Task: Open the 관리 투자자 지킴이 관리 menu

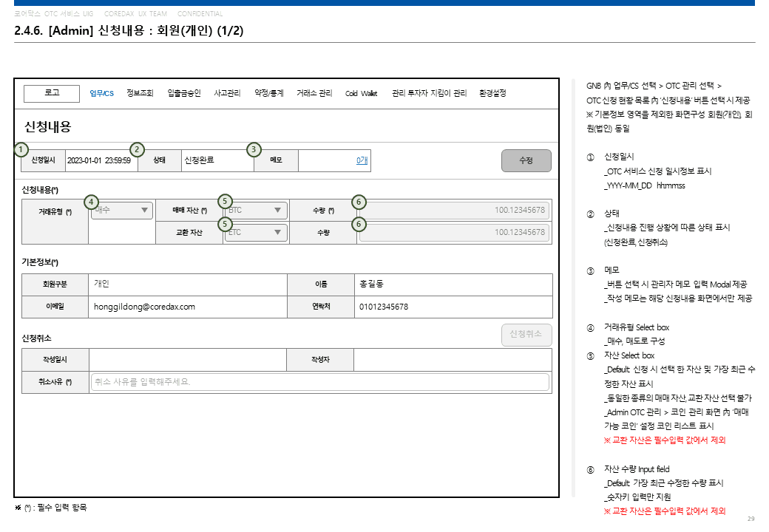Action: tap(429, 93)
